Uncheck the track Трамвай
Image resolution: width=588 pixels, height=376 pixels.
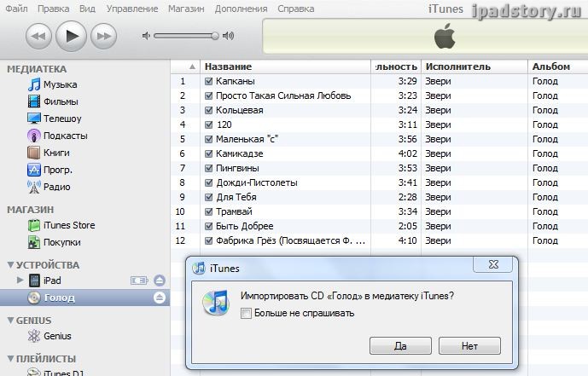click(209, 211)
